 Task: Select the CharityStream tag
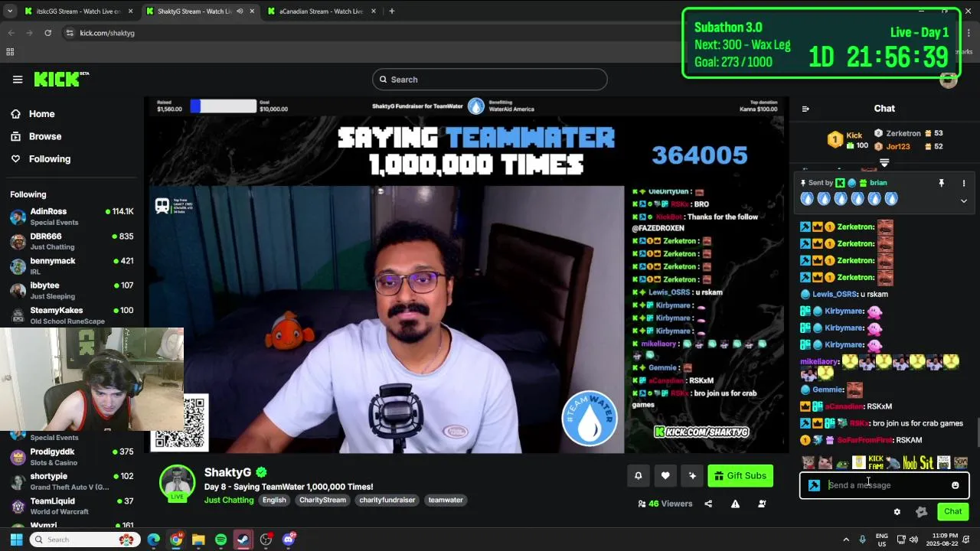tap(322, 500)
